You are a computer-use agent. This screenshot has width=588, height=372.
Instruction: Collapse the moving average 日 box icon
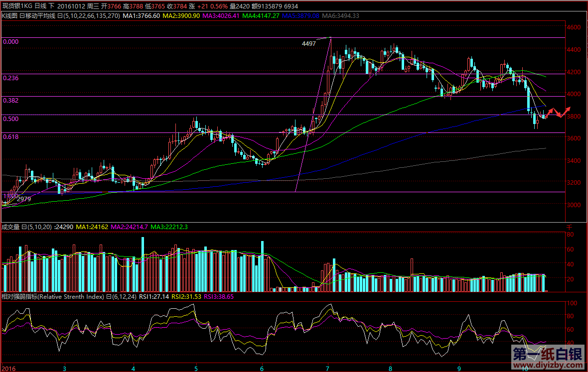point(59,16)
